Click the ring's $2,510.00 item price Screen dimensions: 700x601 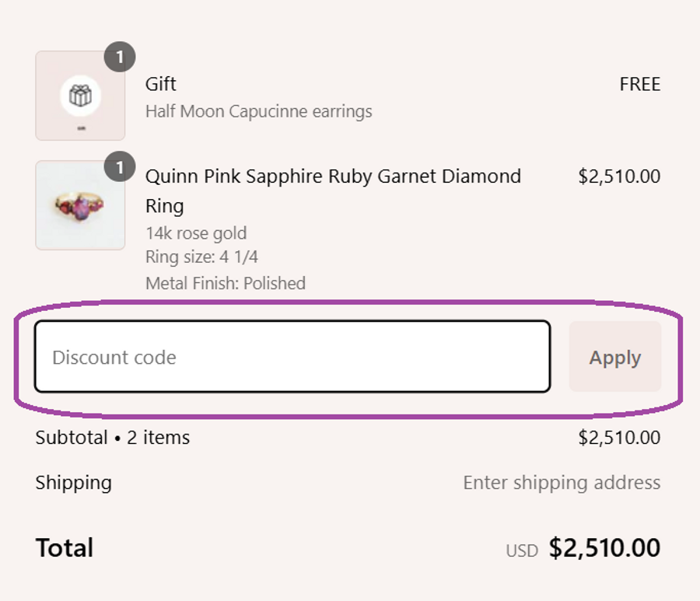pos(619,176)
